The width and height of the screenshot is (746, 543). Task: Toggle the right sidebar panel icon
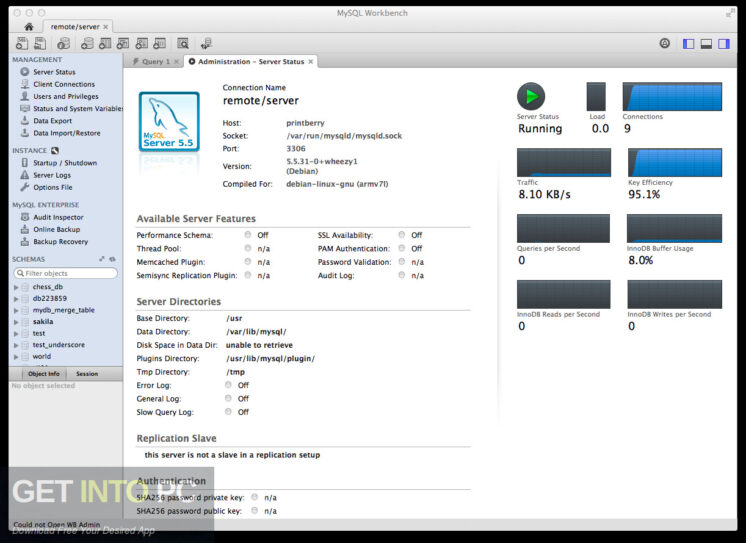724,44
